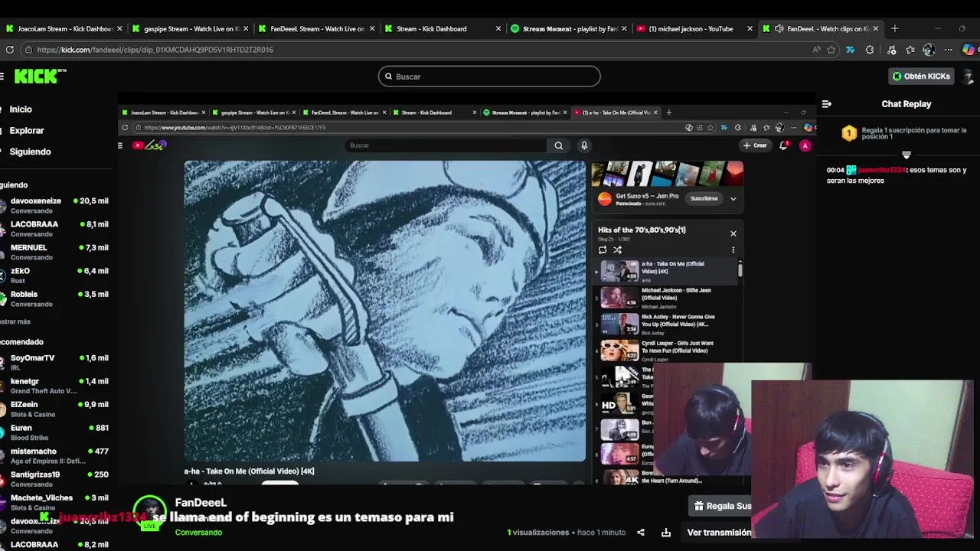The image size is (980, 551).
Task: Click the read aloud icon in address bar
Action: tap(816, 50)
